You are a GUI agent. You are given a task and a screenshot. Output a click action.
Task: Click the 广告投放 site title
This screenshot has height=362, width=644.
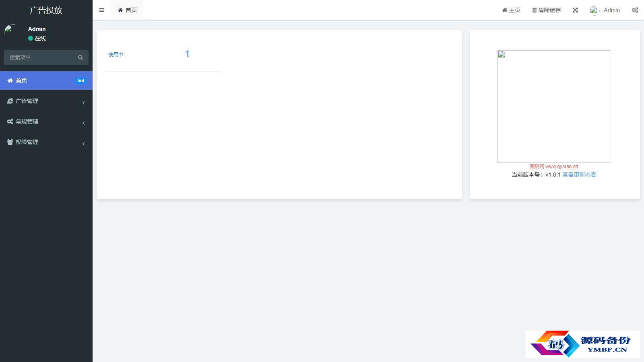point(46,10)
